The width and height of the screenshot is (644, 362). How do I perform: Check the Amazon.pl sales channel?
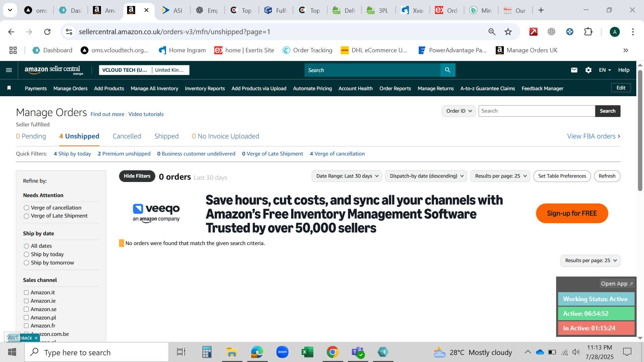[26, 317]
